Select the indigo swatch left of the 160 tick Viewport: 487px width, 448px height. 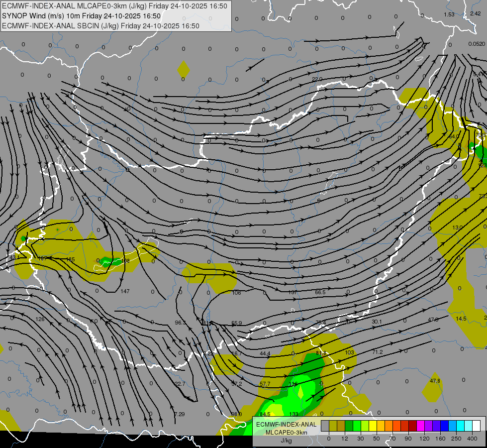(x=437, y=426)
